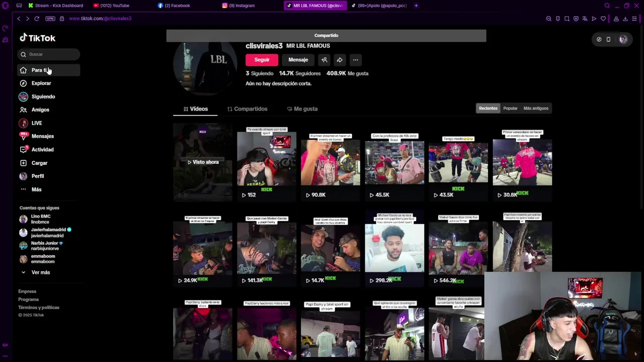Sort videos by Recientes

point(488,108)
